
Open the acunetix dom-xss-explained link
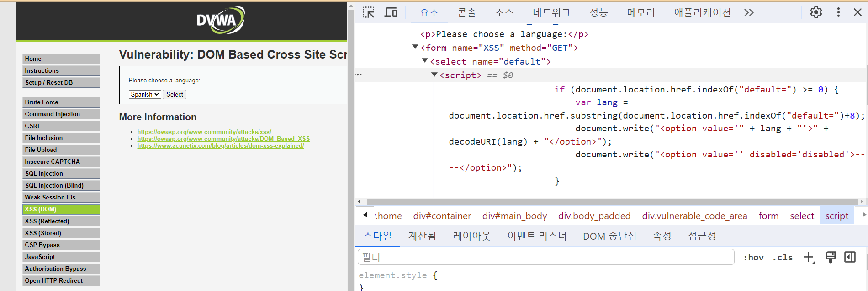pyautogui.click(x=220, y=145)
